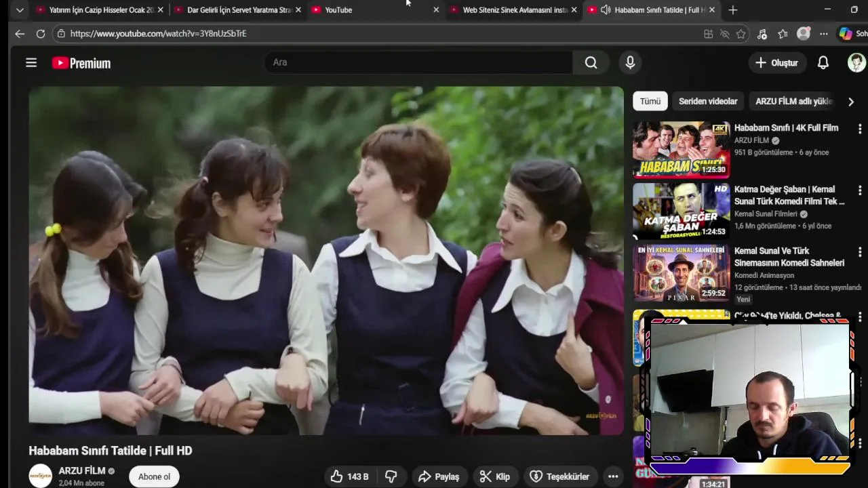868x488 pixels.
Task: Like the video (143 B)
Action: tap(349, 476)
